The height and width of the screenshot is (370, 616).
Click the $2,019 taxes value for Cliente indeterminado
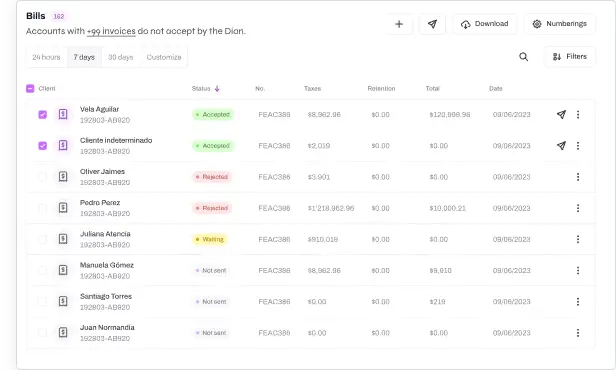coord(319,146)
